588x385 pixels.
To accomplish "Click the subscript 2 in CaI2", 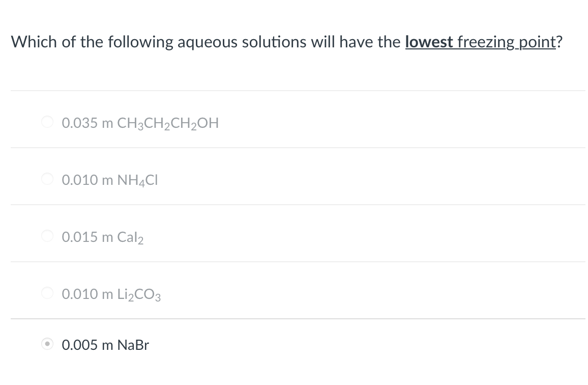I will [140, 240].
